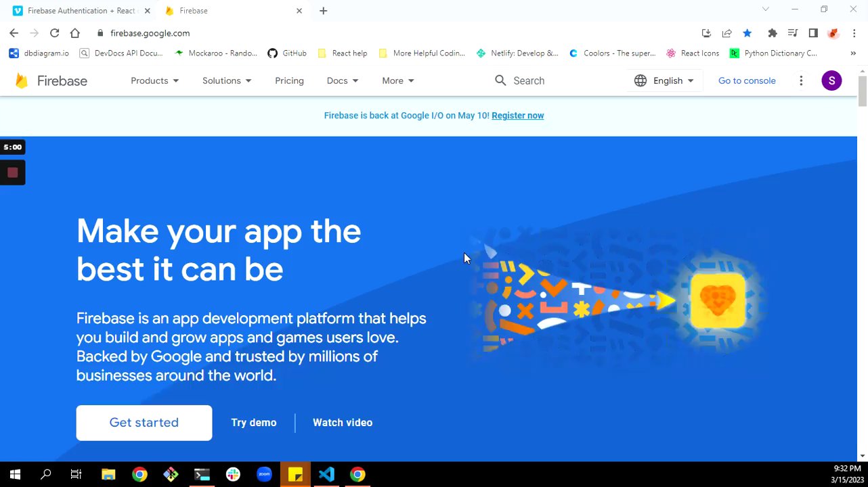Switch to Firebase Authentication + React tab

pos(80,11)
